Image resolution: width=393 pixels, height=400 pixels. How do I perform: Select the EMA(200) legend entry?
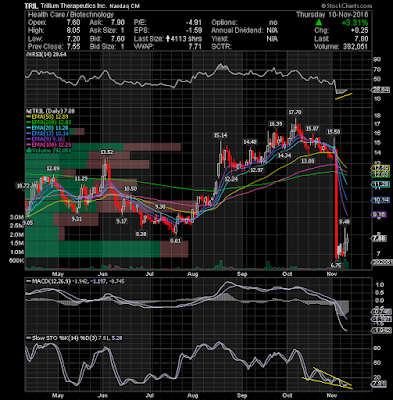pyautogui.click(x=49, y=122)
